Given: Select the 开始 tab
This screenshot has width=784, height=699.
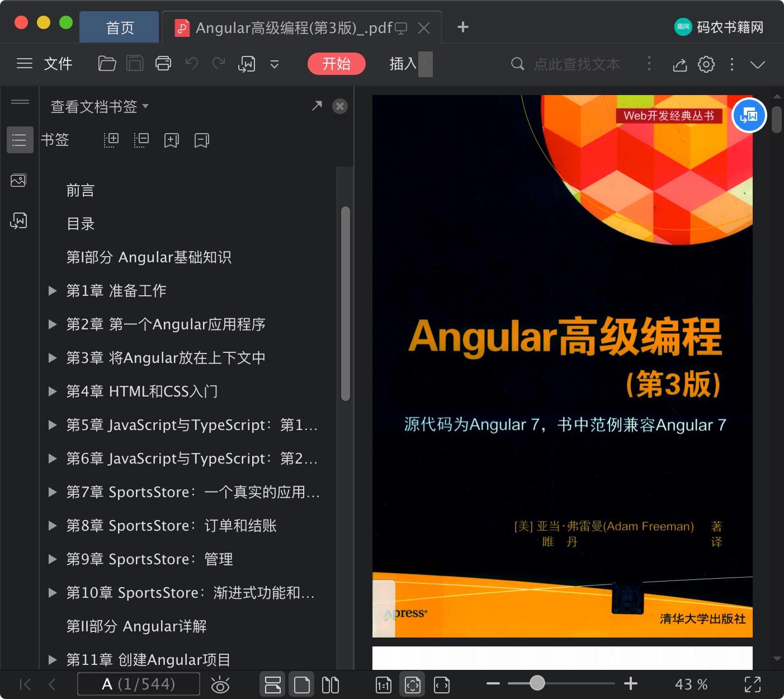Looking at the screenshot, I should point(337,64).
